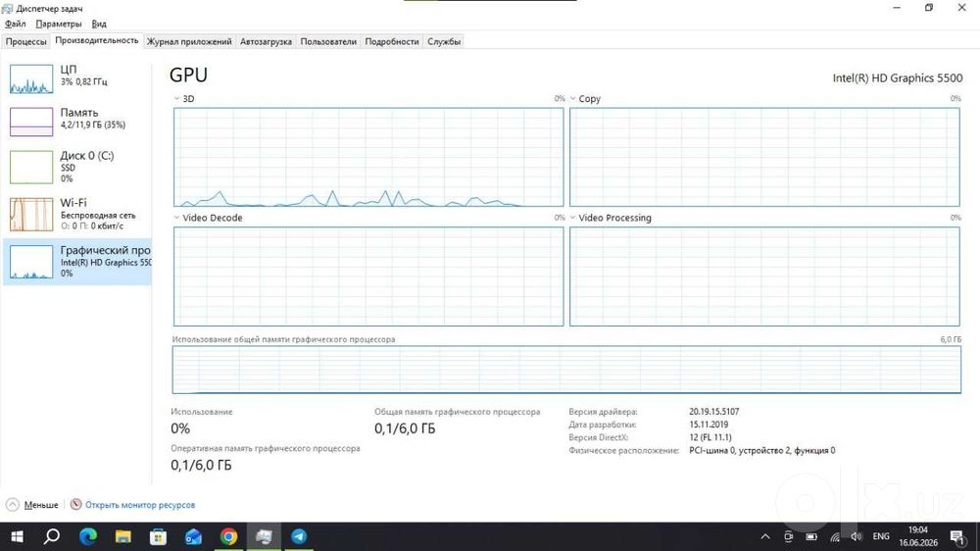Launch Google Chrome from the taskbar
This screenshot has height=551, width=980.
pyautogui.click(x=228, y=536)
